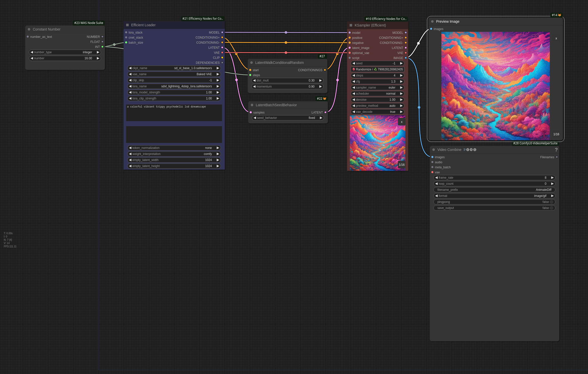This screenshot has width=588, height=374.
Task: Click the Video Combine help question mark
Action: [556, 150]
